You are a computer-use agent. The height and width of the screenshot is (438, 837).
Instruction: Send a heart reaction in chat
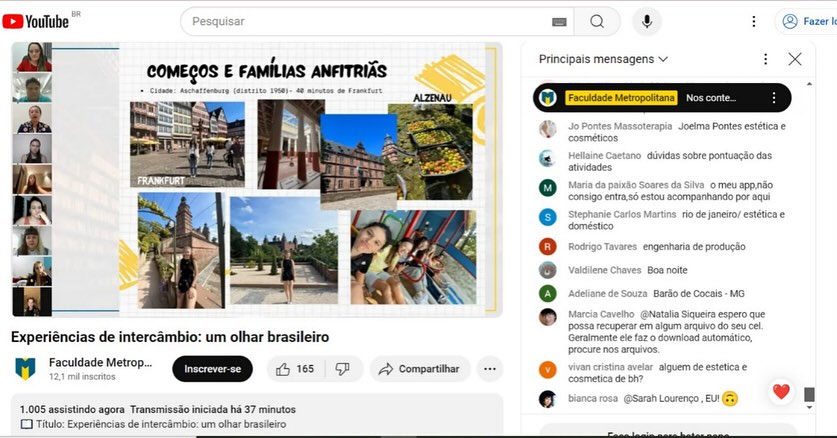781,392
